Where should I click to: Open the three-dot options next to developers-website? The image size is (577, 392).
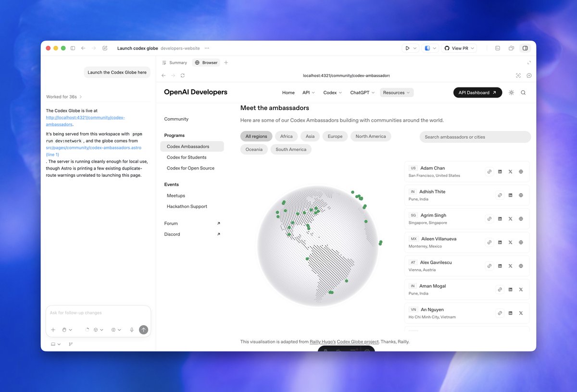click(x=207, y=48)
